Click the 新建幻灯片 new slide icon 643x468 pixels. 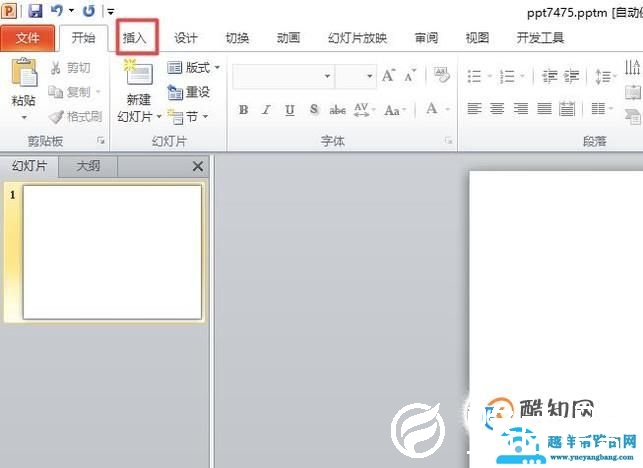139,73
